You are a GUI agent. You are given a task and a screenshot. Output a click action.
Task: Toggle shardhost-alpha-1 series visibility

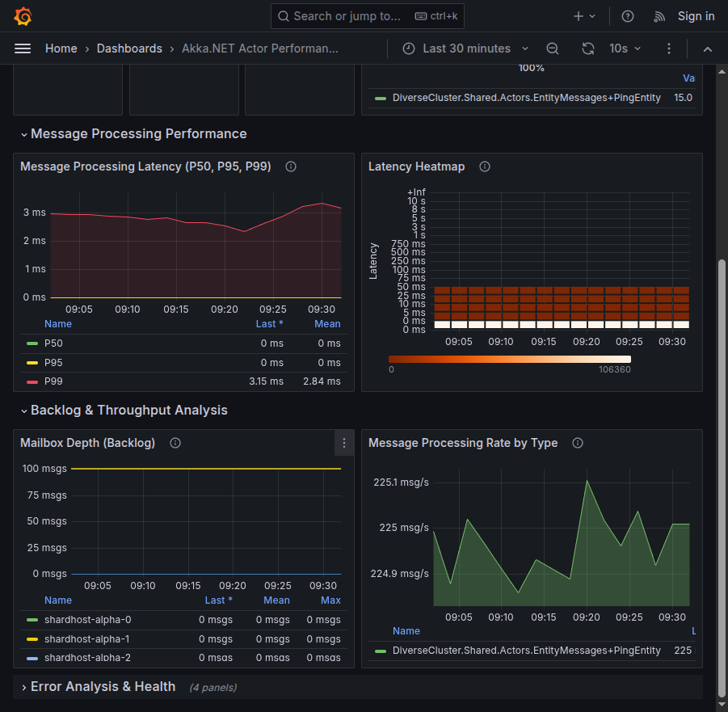click(87, 639)
